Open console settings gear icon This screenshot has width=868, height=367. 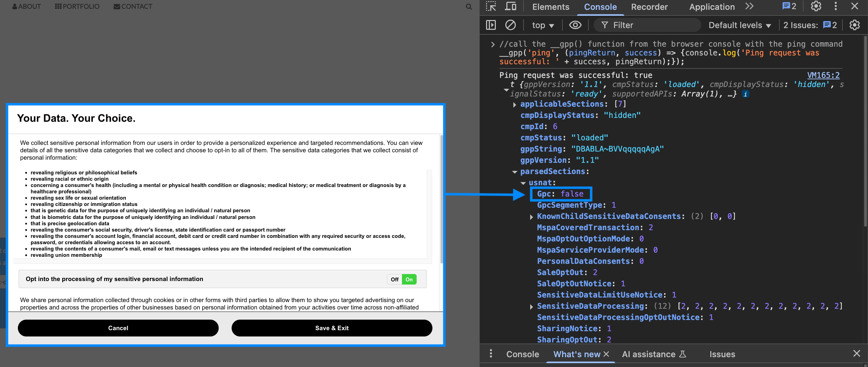click(x=855, y=25)
